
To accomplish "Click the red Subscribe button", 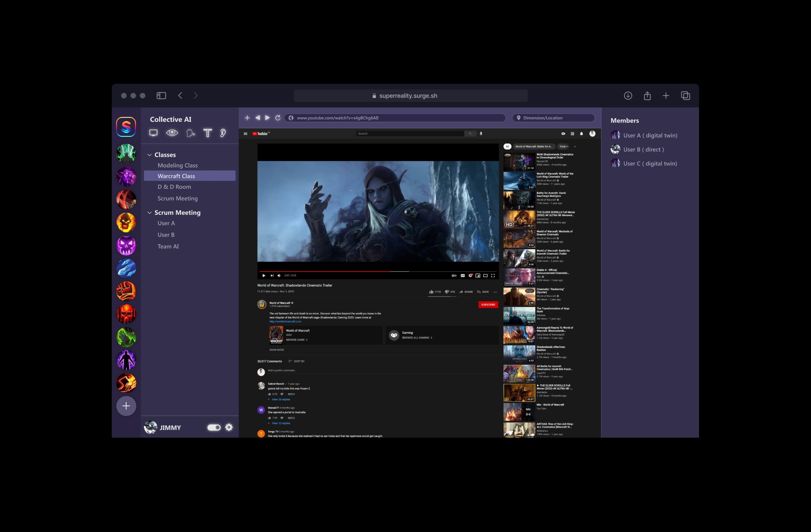I will pos(488,304).
